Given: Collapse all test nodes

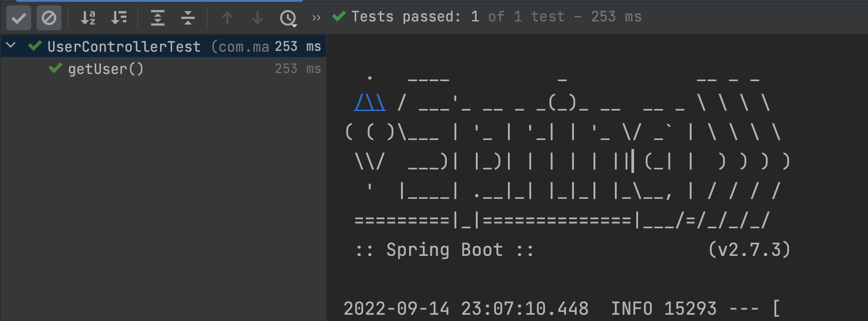Looking at the screenshot, I should pyautogui.click(x=188, y=18).
